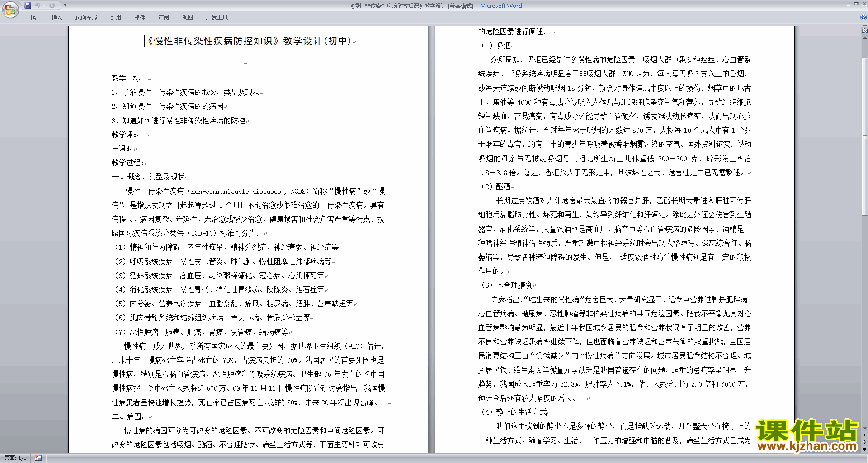
Task: Click the 教学课时: line
Action: pos(128,135)
